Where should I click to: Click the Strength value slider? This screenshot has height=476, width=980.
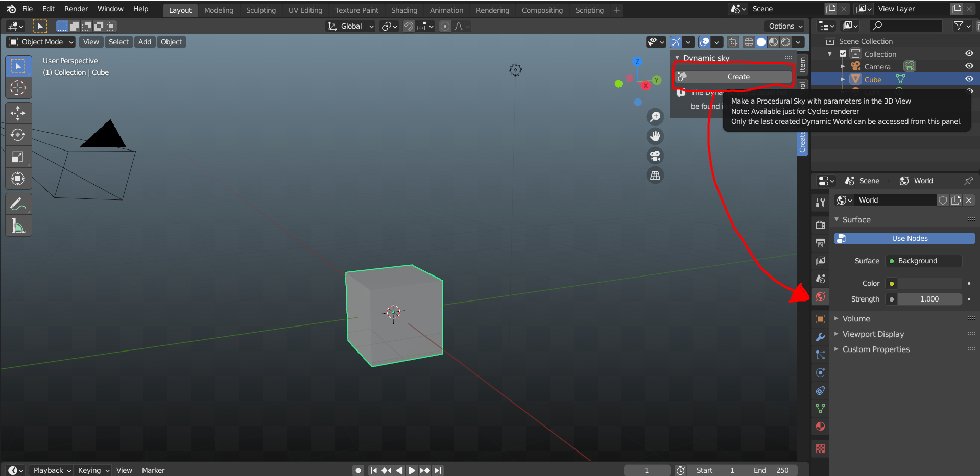[929, 299]
